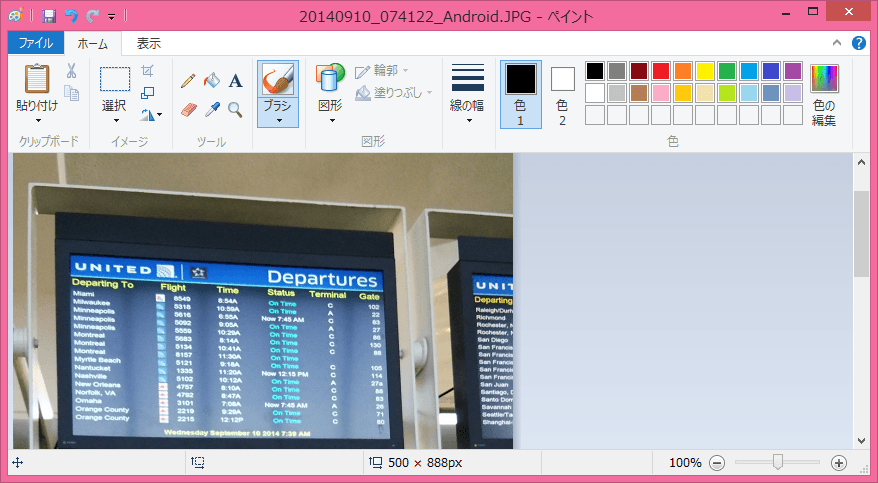This screenshot has height=483, width=878.
Task: Pick the black color swatch
Action: point(595,71)
